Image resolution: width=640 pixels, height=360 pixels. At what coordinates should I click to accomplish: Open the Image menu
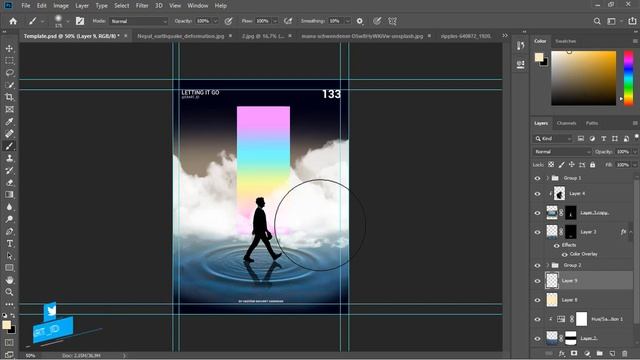(x=61, y=6)
